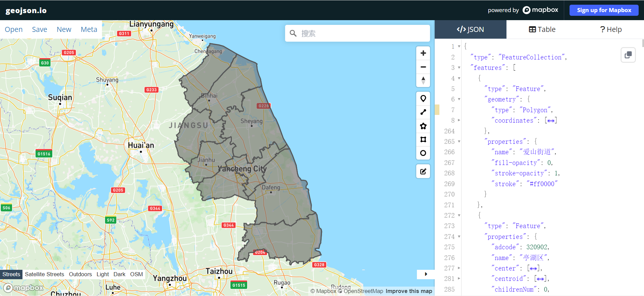The image size is (644, 296).
Task: Click Sign up for Mapbox button
Action: point(604,10)
